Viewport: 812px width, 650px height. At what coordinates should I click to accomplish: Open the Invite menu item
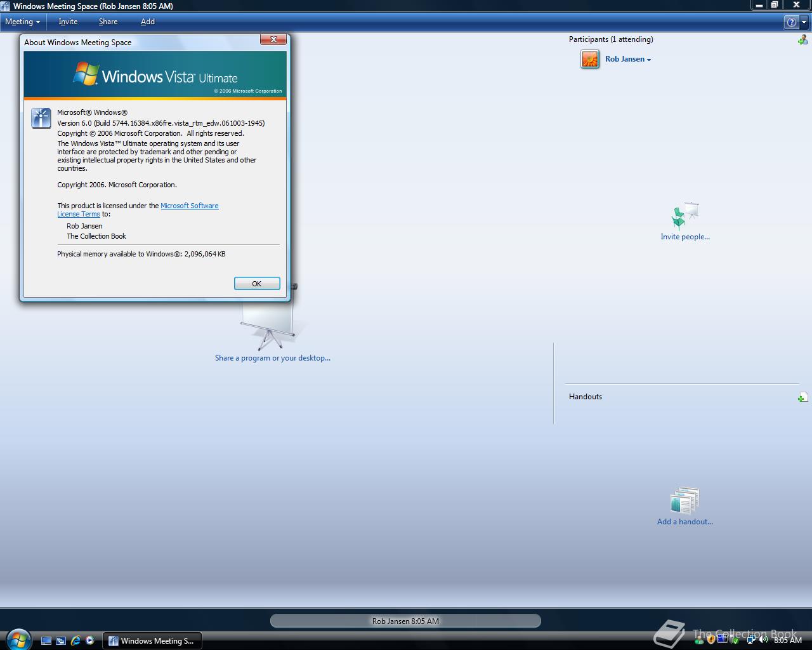pos(68,22)
